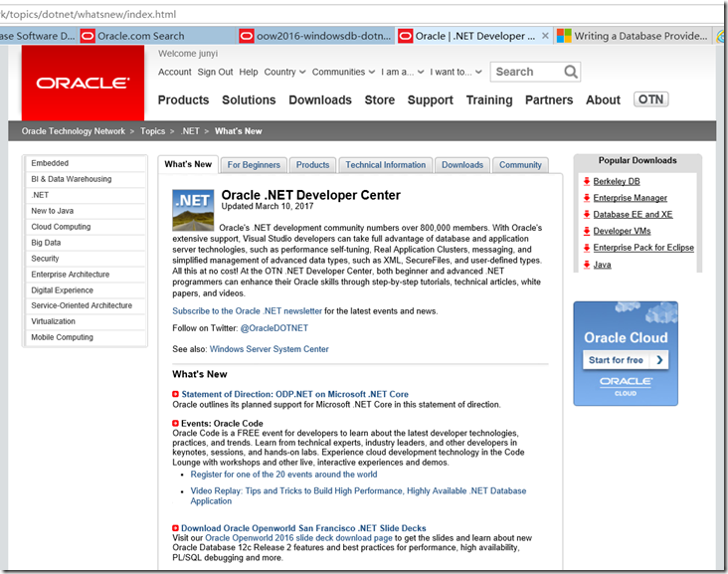The image size is (728, 574).
Task: Click the Help link
Action: point(249,72)
